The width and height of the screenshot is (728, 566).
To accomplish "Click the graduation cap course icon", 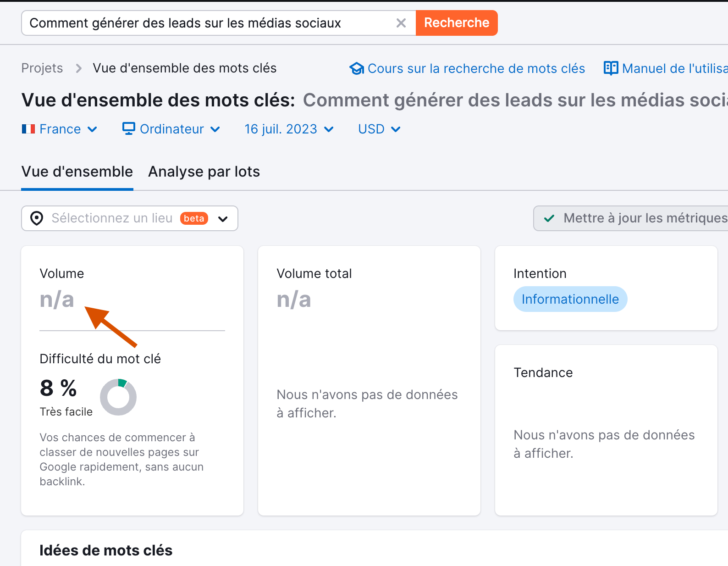I will (357, 68).
